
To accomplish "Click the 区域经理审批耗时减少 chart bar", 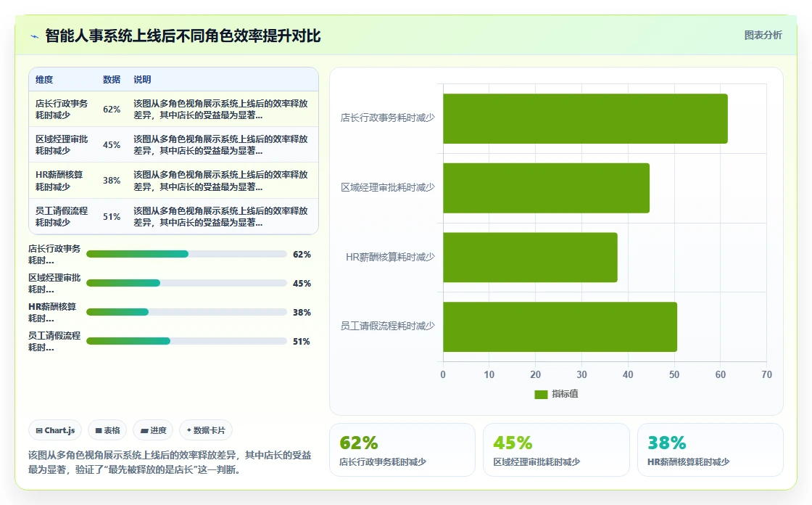I will pyautogui.click(x=547, y=188).
